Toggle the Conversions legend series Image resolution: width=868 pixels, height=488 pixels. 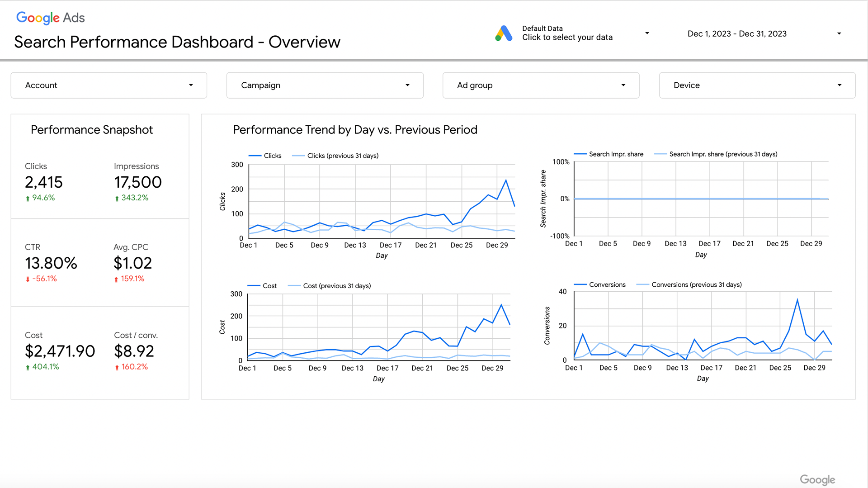(x=600, y=284)
